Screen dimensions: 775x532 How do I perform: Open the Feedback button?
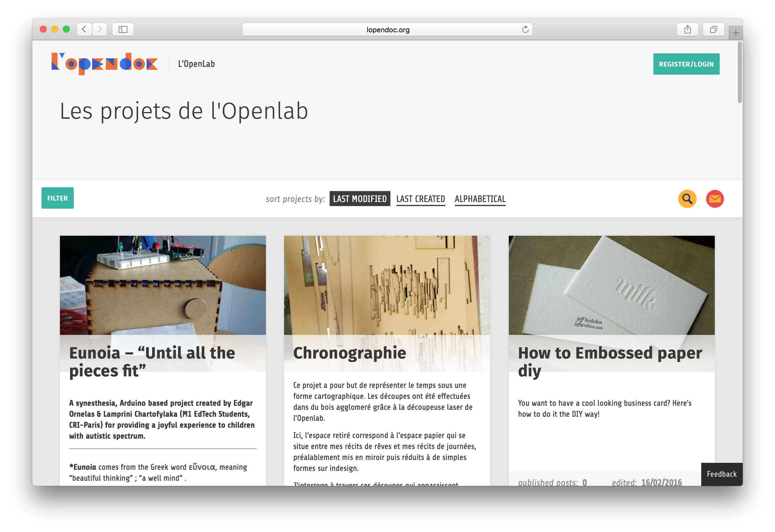[722, 474]
